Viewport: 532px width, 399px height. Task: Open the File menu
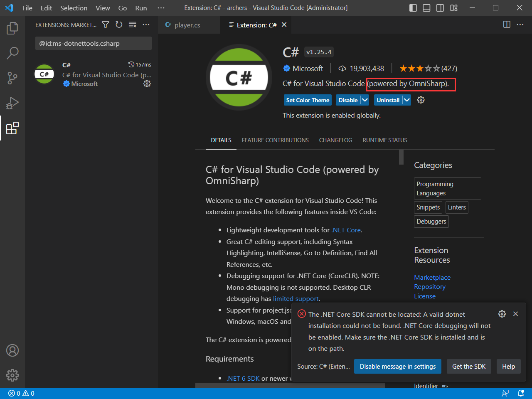27,8
